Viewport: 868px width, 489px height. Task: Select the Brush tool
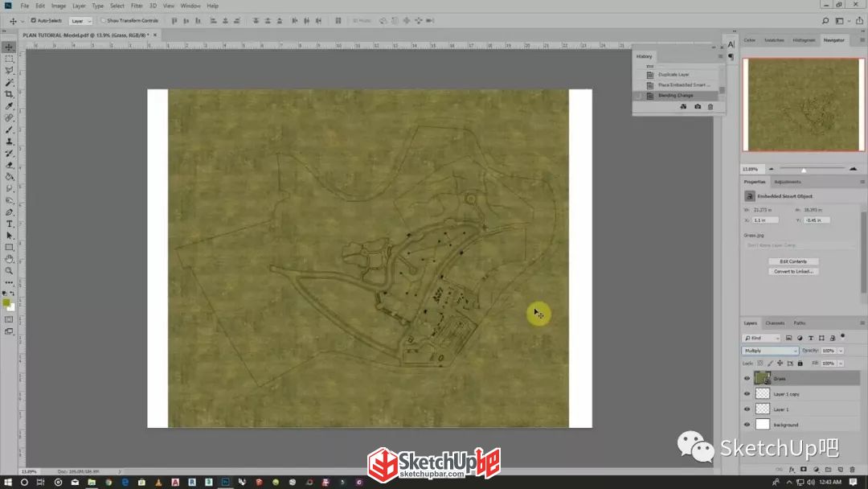click(9, 129)
